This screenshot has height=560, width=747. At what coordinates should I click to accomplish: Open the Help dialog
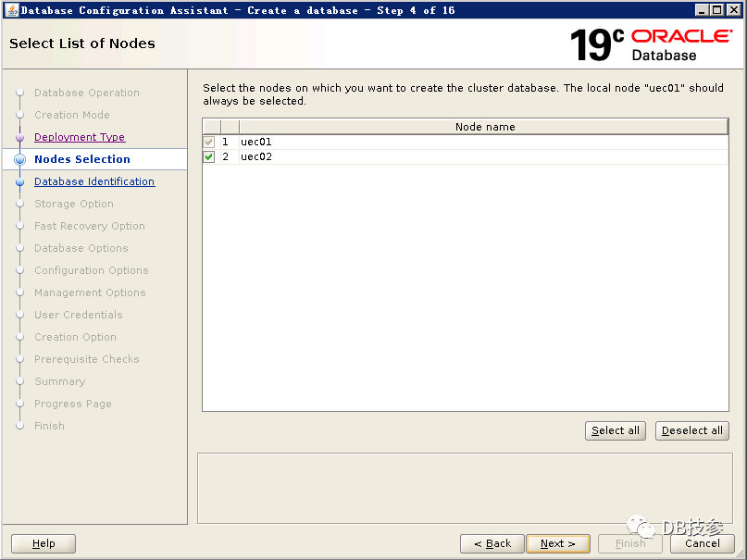pos(44,543)
